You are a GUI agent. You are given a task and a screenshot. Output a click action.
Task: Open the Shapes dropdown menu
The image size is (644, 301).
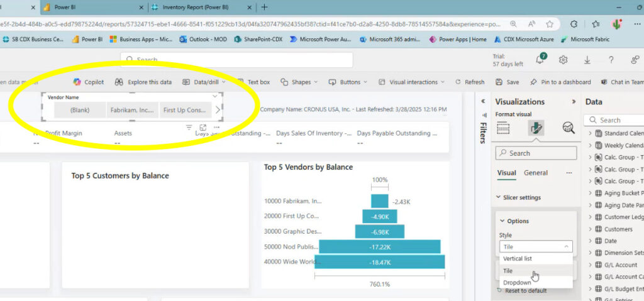pos(299,82)
